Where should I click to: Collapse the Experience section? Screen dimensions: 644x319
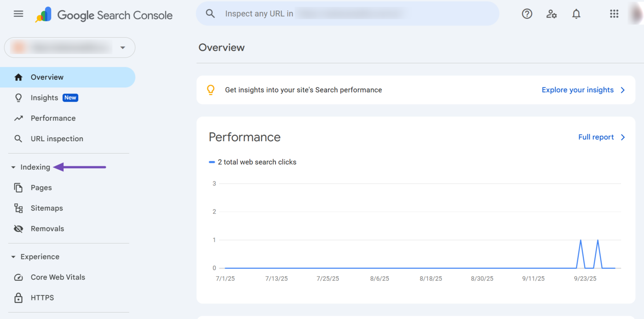click(13, 257)
